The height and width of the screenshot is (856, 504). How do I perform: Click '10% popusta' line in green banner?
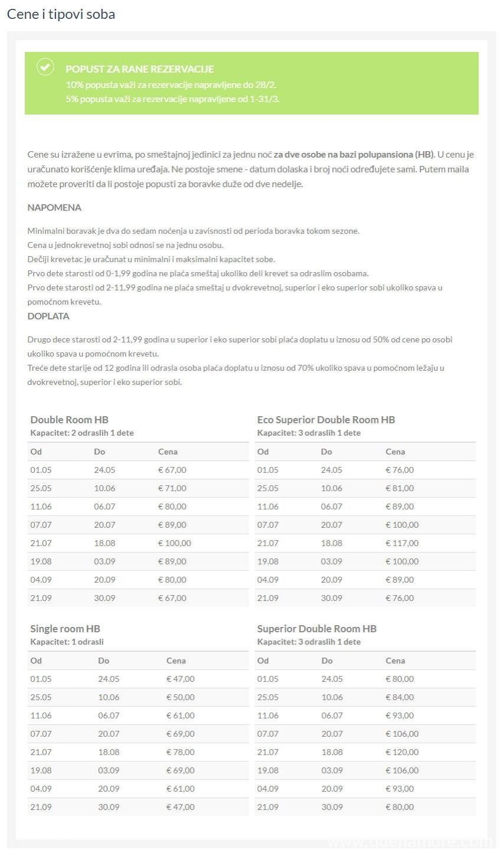171,84
